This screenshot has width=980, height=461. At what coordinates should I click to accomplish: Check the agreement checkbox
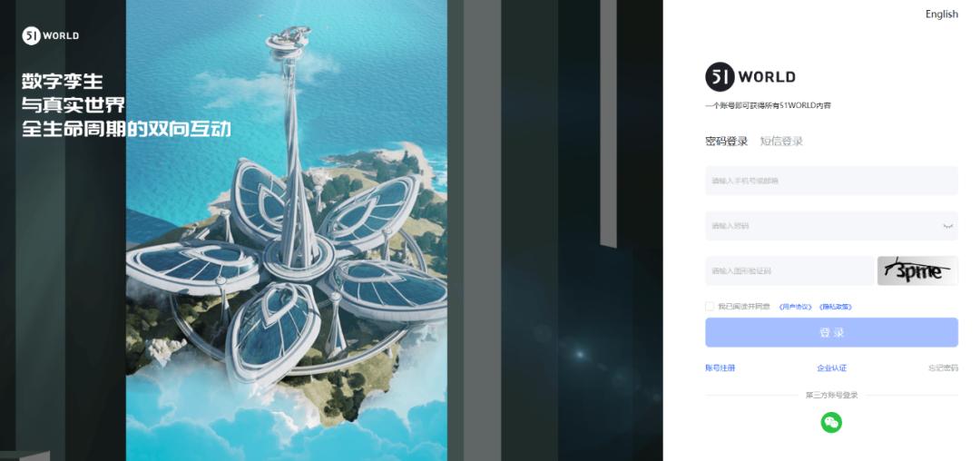pyautogui.click(x=710, y=307)
